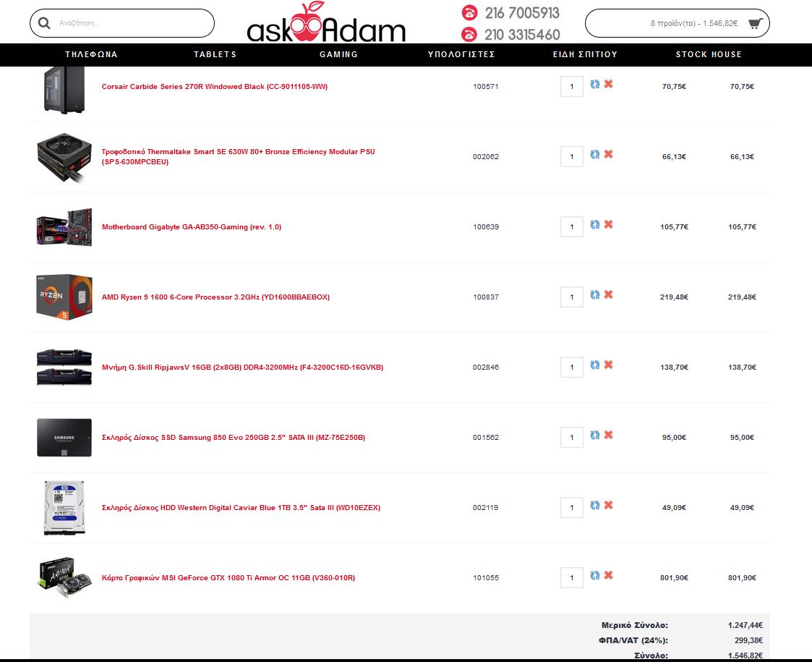Click the ΦΠΑ/VAT value 299,38€
The height and width of the screenshot is (662, 812).
click(748, 640)
